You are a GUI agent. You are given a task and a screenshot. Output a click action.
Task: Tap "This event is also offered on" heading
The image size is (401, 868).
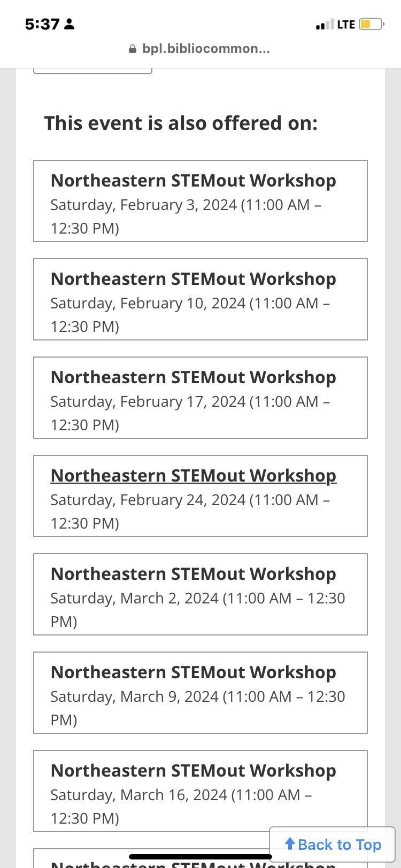click(x=181, y=123)
